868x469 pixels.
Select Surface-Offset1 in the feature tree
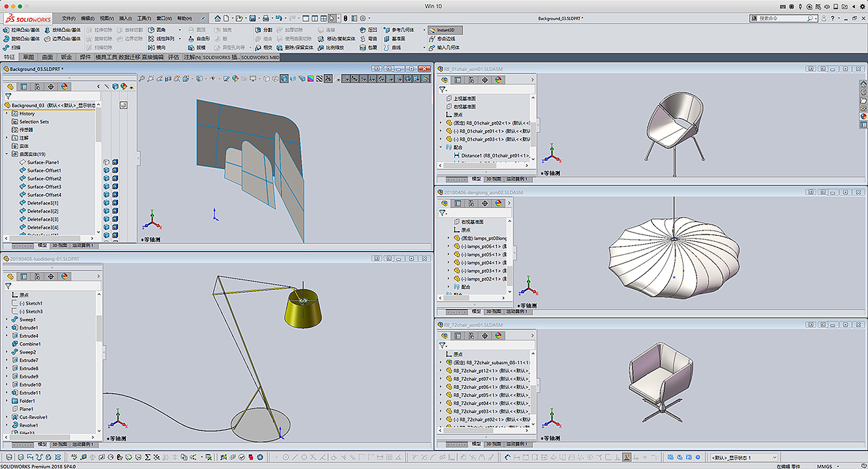(x=44, y=171)
